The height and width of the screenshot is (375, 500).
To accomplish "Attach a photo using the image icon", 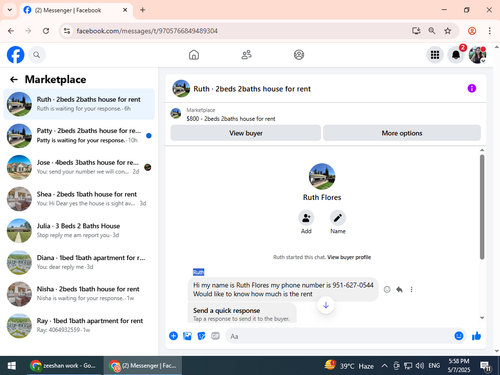I will tap(187, 336).
